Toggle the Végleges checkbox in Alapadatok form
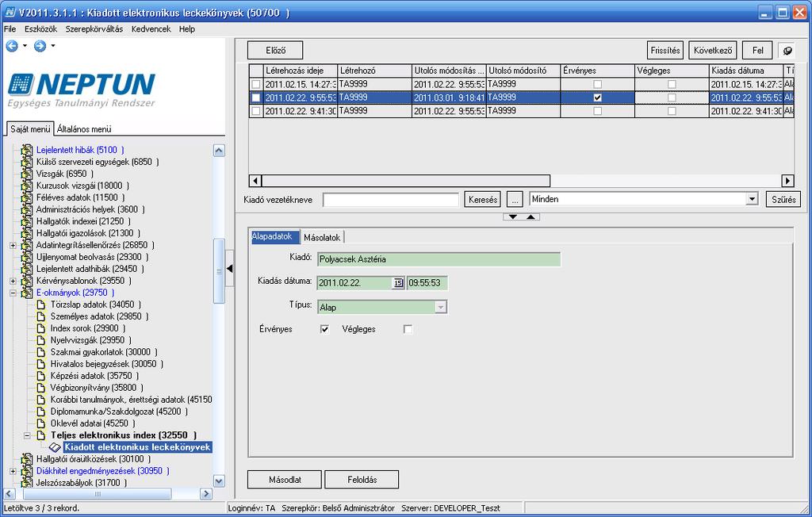The width and height of the screenshot is (812, 517). [408, 329]
